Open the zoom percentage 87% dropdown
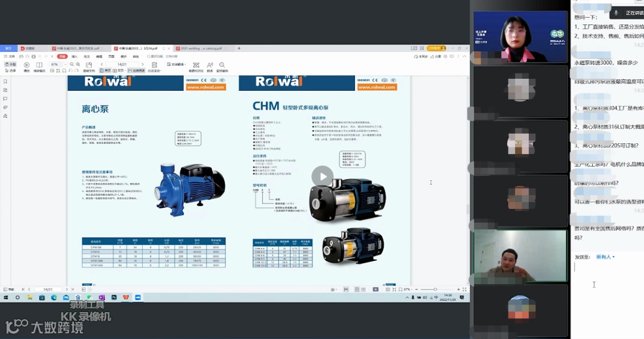Image resolution: width=644 pixels, height=339 pixels. click(x=65, y=64)
